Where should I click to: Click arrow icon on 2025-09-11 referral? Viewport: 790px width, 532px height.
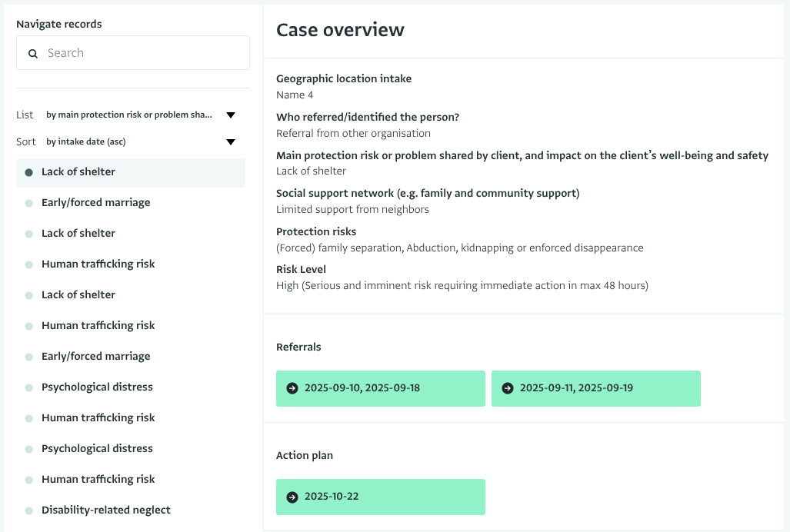[x=507, y=388]
